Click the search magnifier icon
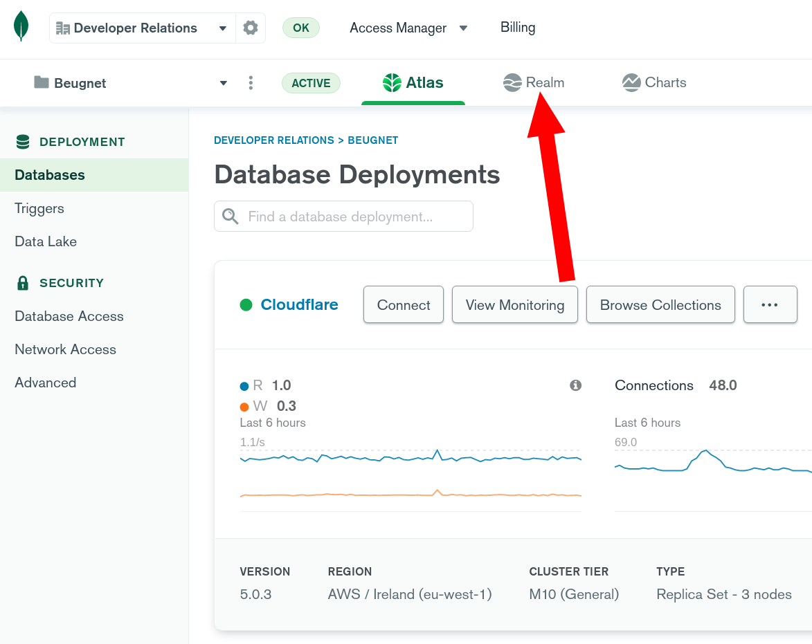 tap(231, 217)
